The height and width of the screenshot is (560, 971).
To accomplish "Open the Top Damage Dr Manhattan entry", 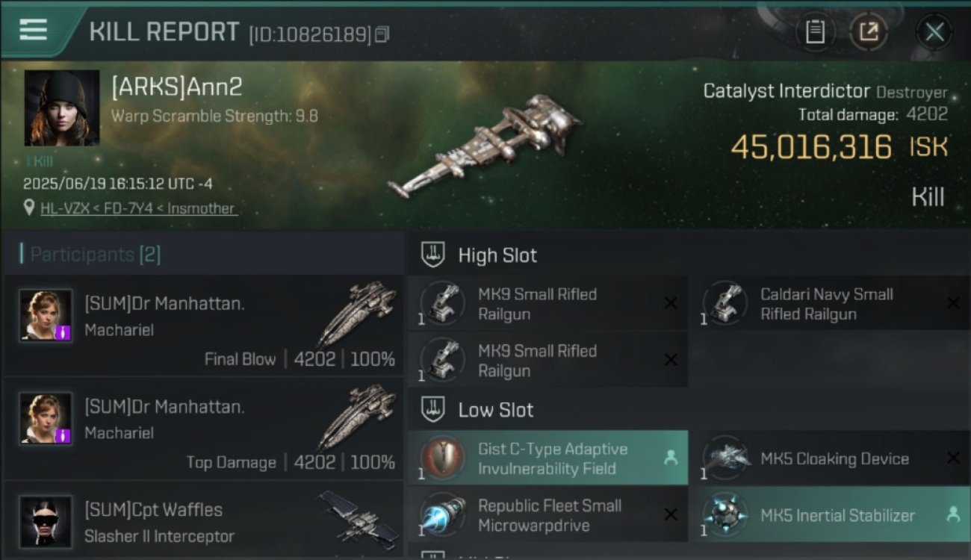I will (204, 429).
